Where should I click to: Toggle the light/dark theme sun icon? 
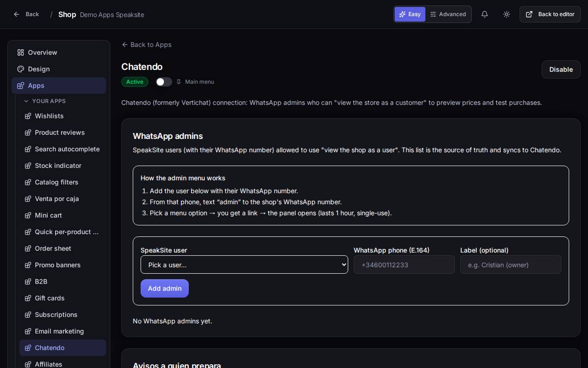pos(507,14)
